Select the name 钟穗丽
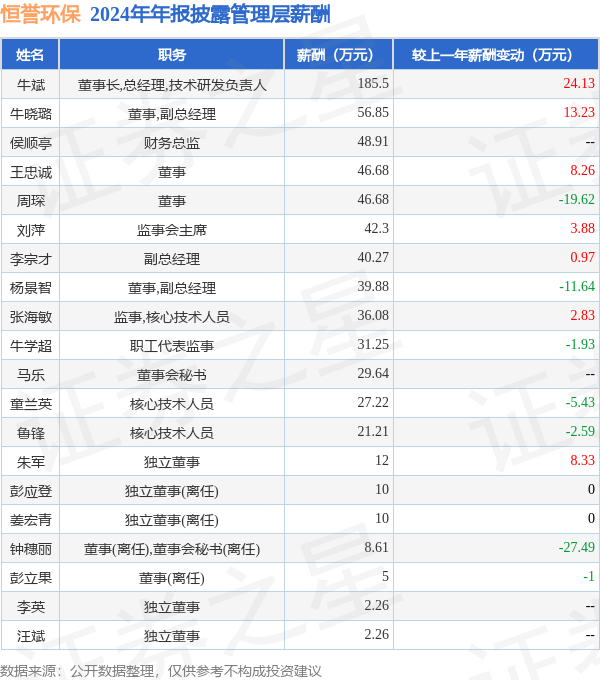Image resolution: width=600 pixels, height=680 pixels. [30, 549]
